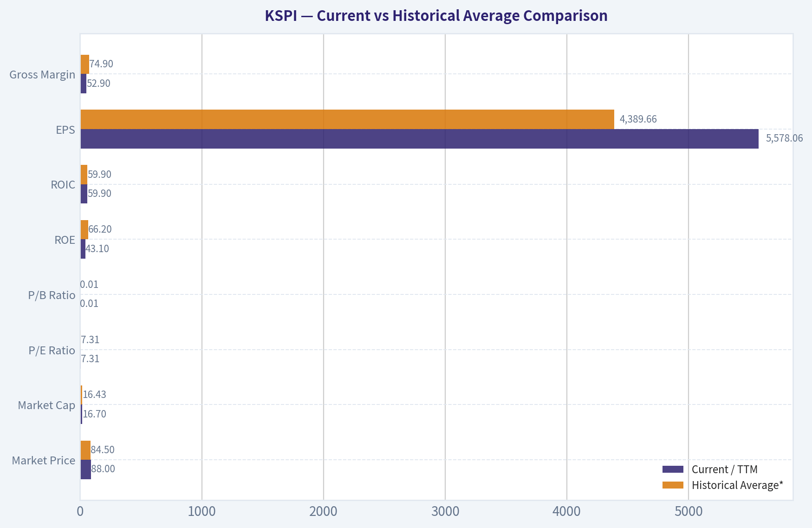Click the Gross Margin axis label
This screenshot has width=812, height=528.
[x=42, y=75]
